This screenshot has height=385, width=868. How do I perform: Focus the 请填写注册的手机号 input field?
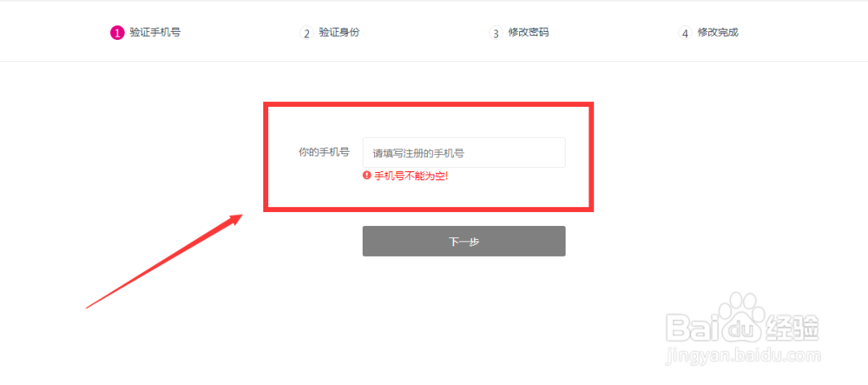(464, 152)
